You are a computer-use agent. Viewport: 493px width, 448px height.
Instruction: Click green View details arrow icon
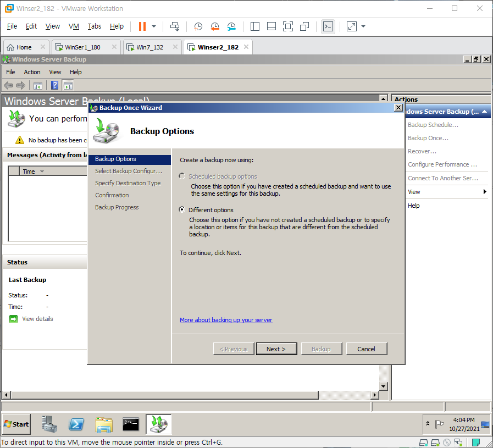click(13, 319)
